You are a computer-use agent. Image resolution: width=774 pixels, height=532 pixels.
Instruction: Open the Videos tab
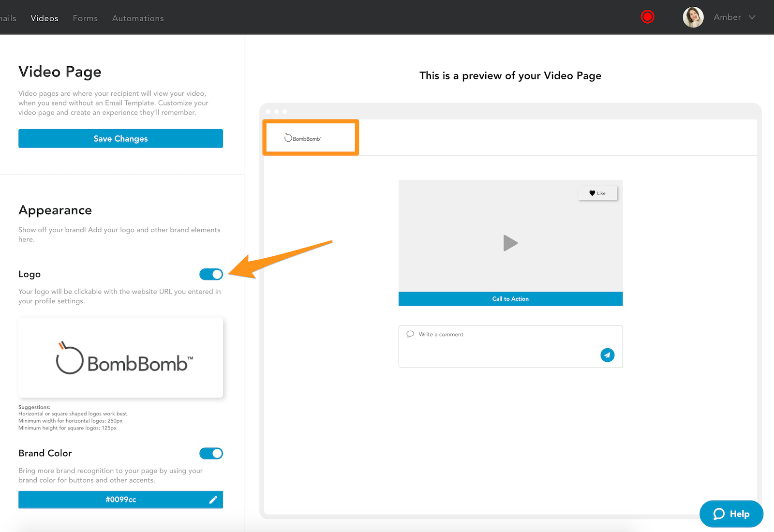pos(45,18)
